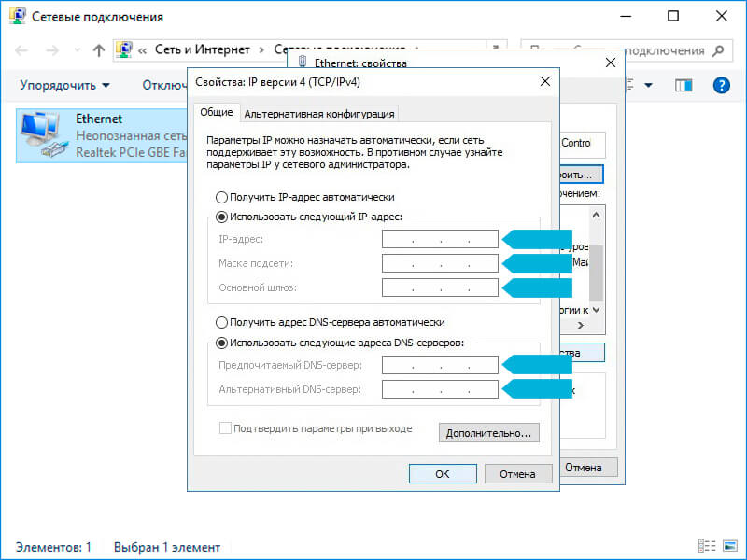This screenshot has height=560, width=747.
Task: Open the Упорядочить menu
Action: click(64, 85)
